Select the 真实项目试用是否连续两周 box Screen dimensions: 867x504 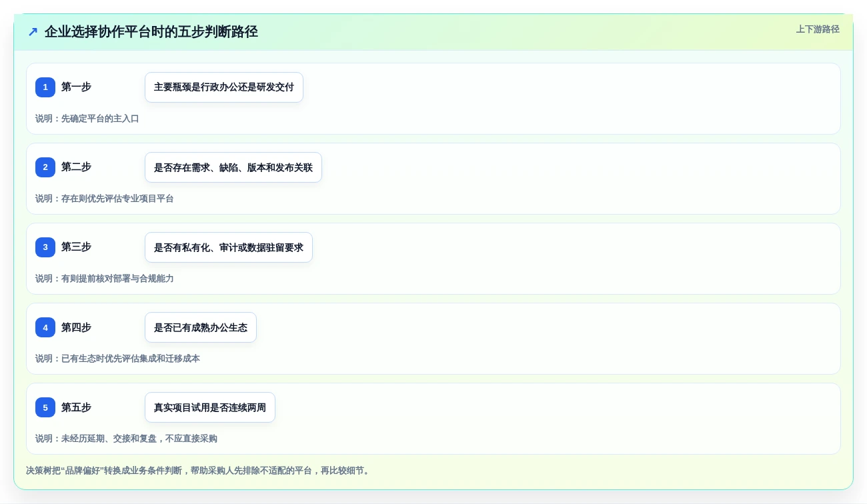point(210,407)
